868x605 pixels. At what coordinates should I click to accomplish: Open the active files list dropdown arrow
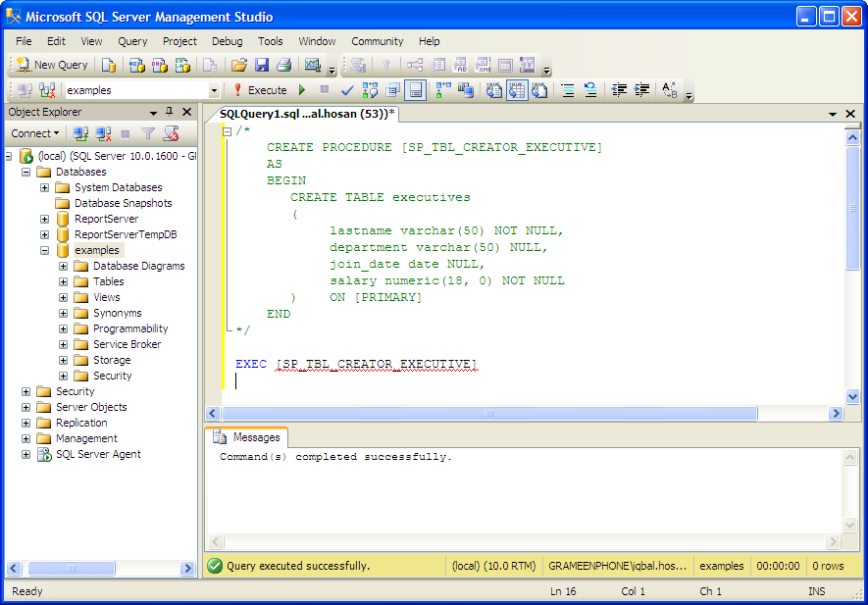coord(833,114)
